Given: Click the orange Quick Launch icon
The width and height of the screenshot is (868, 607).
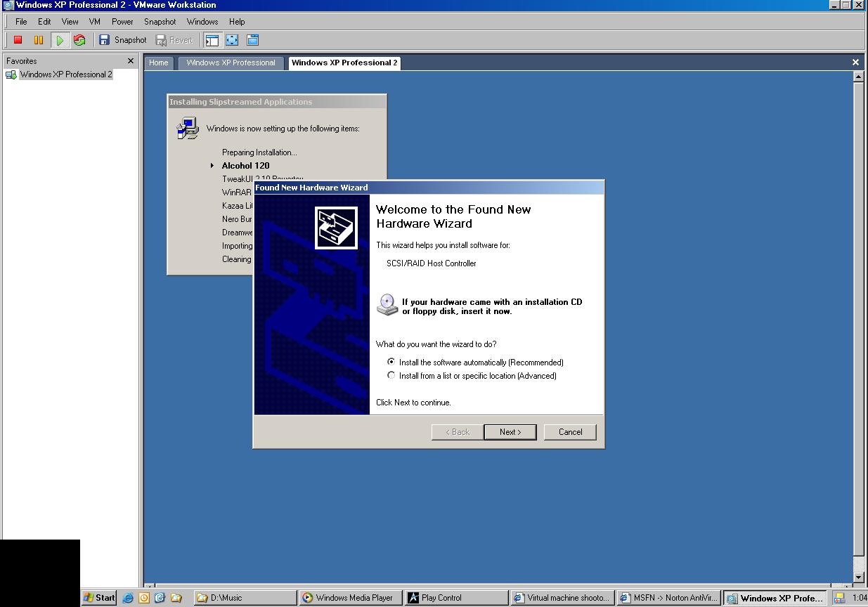Looking at the screenshot, I should [x=143, y=598].
